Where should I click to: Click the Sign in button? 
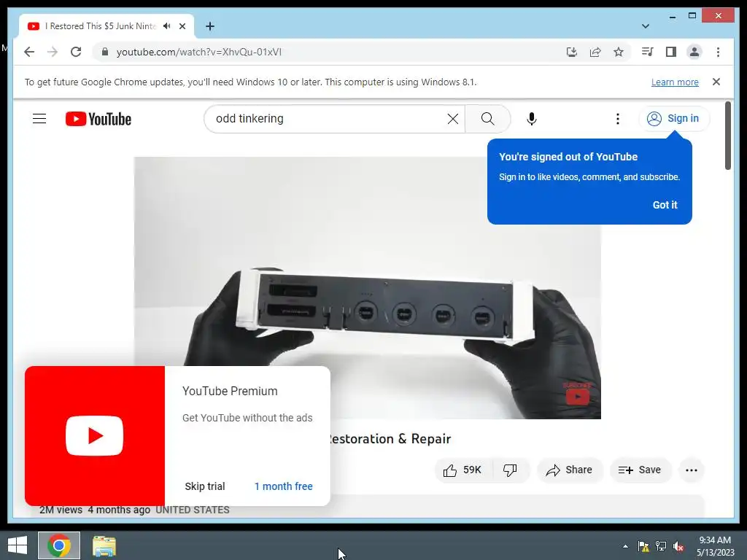coord(673,119)
